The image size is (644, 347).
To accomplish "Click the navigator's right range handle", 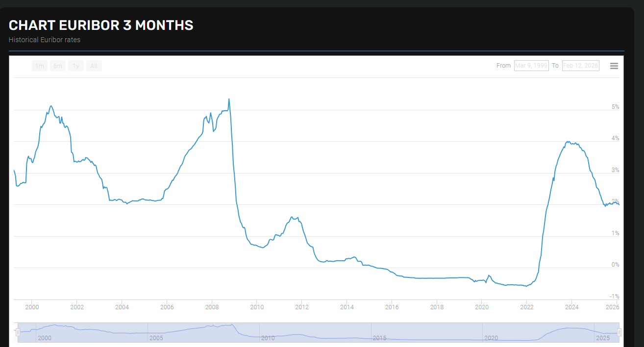I will point(619,332).
